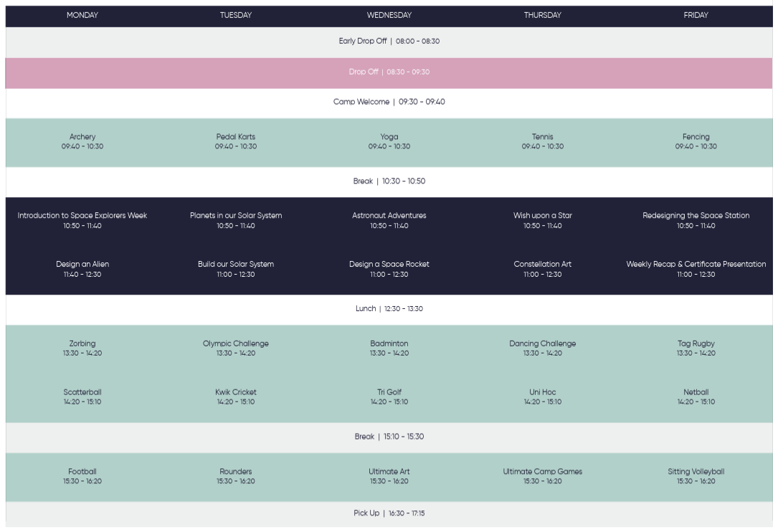Viewport: 778px width, 532px height.
Task: Open Introduction to Space Explorers Week
Action: [82, 220]
